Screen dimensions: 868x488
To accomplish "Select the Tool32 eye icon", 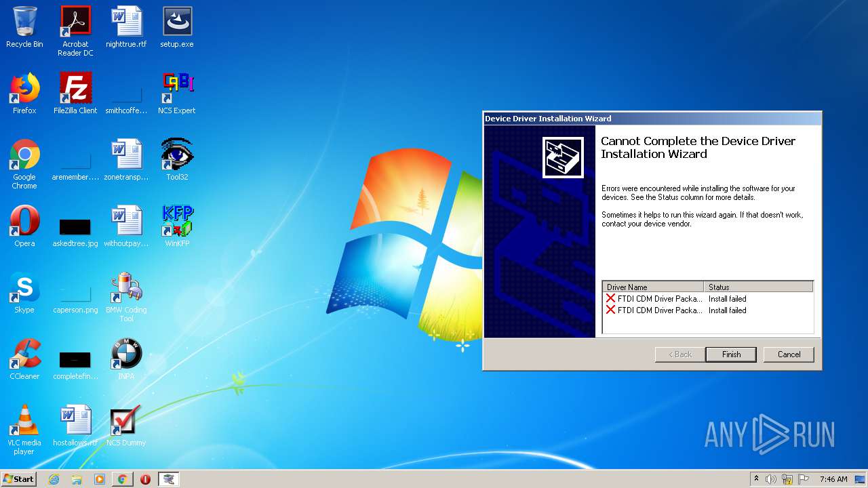I will (x=177, y=160).
